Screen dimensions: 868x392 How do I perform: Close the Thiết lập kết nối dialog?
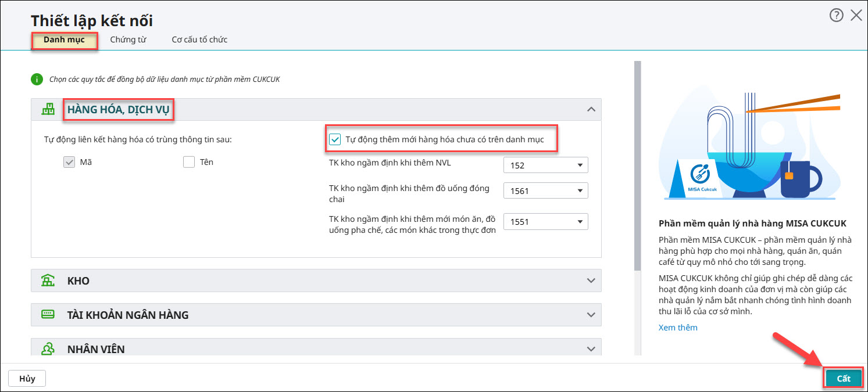(856, 16)
